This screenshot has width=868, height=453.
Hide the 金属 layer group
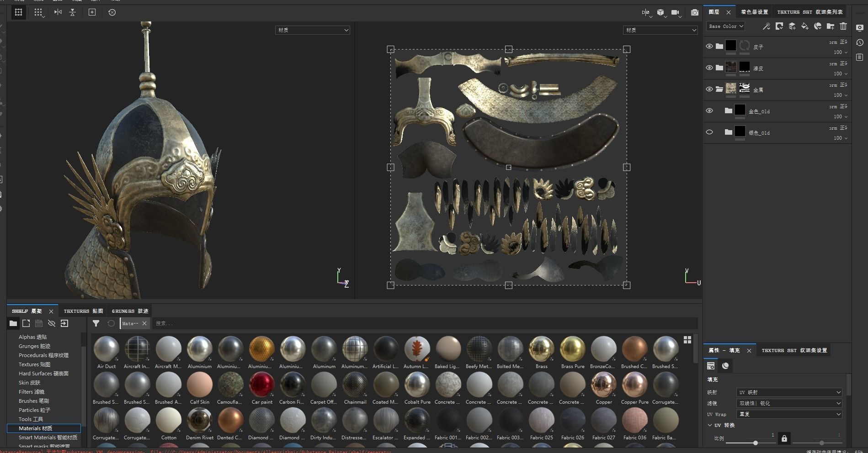(709, 89)
